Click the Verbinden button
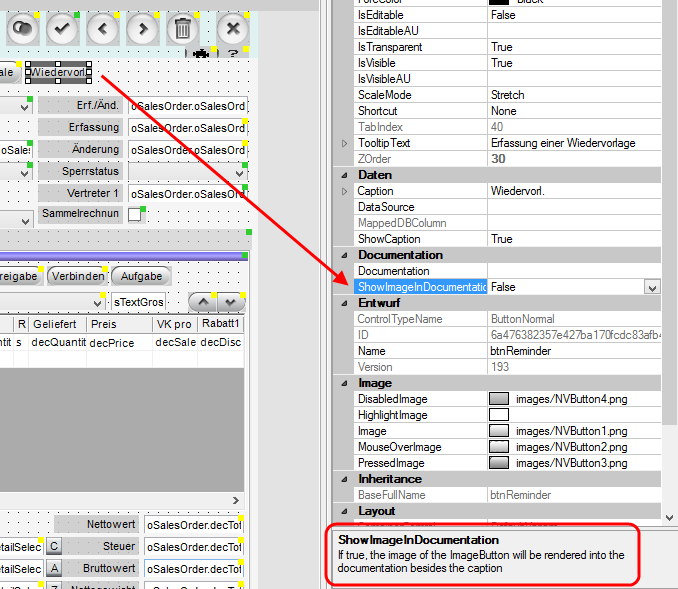This screenshot has height=589, width=678. pyautogui.click(x=78, y=276)
